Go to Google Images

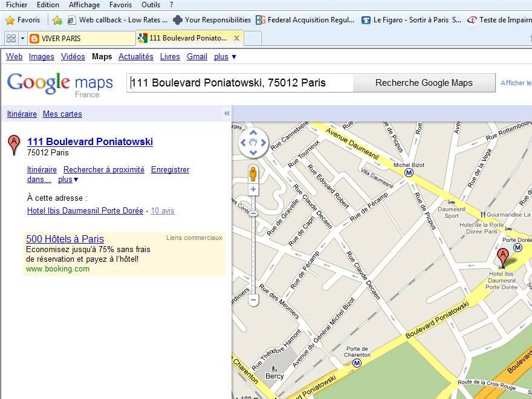point(41,57)
